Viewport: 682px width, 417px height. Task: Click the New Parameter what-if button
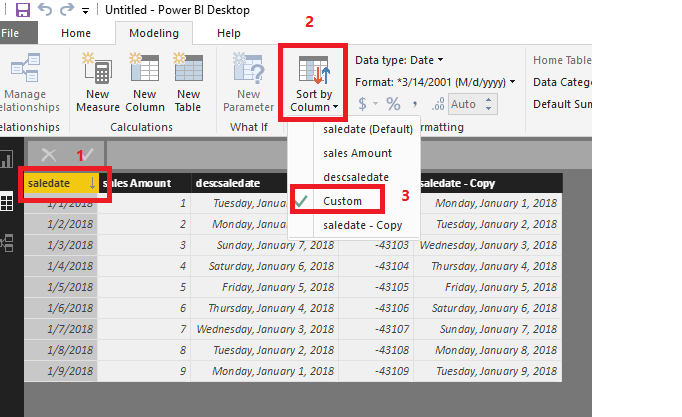pyautogui.click(x=248, y=83)
